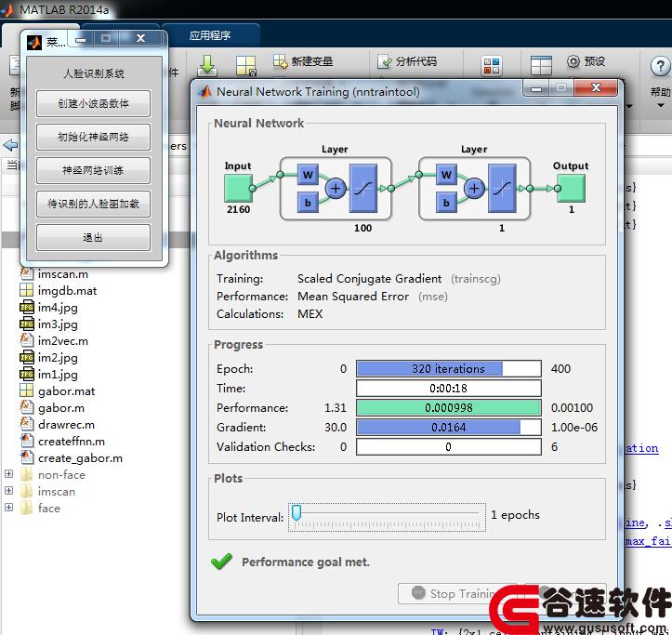Screen dimensions: 672x635
Task: Click the second layer b bias block
Action: [x=446, y=203]
